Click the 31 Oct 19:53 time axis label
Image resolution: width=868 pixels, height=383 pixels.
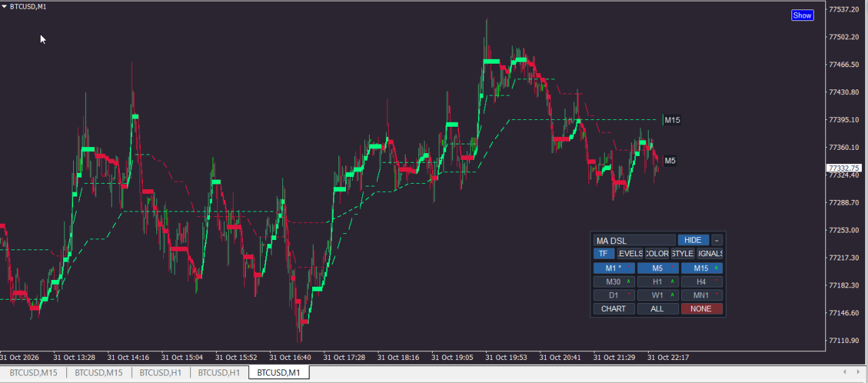pyautogui.click(x=506, y=357)
